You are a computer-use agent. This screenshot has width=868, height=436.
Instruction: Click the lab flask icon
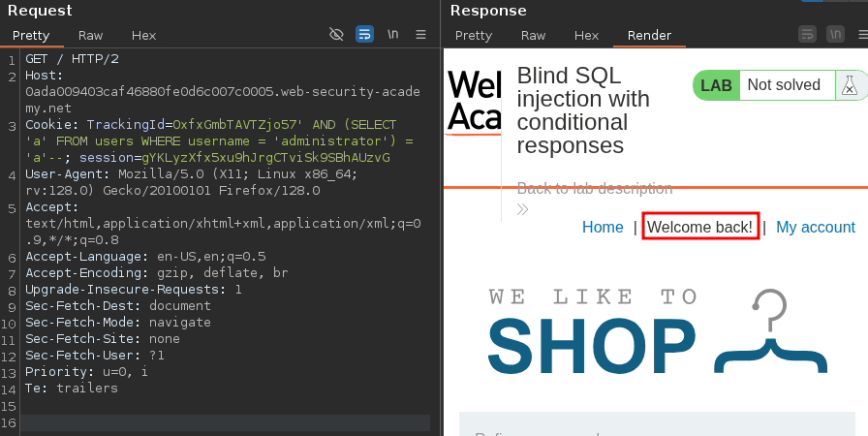tap(850, 85)
